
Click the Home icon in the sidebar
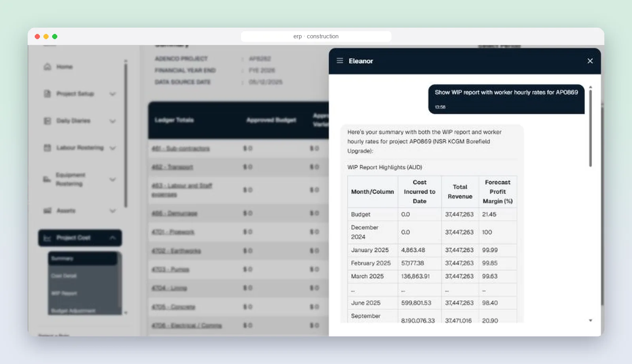tap(47, 67)
